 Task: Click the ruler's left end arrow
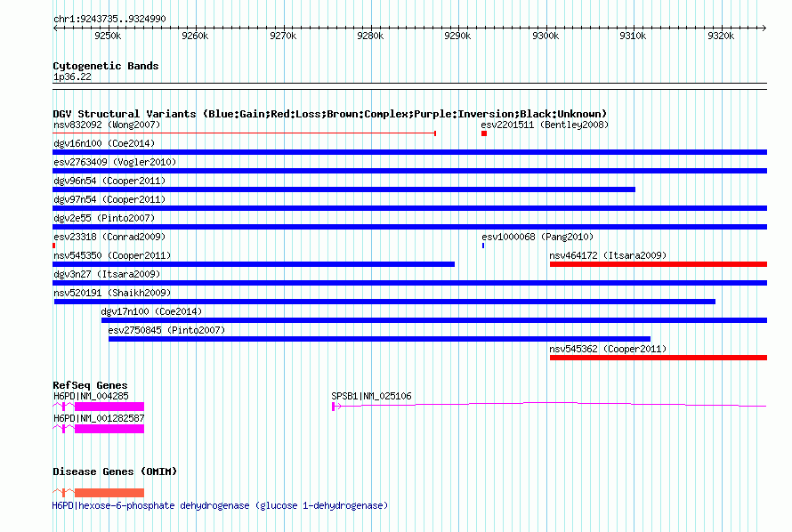(x=55, y=28)
